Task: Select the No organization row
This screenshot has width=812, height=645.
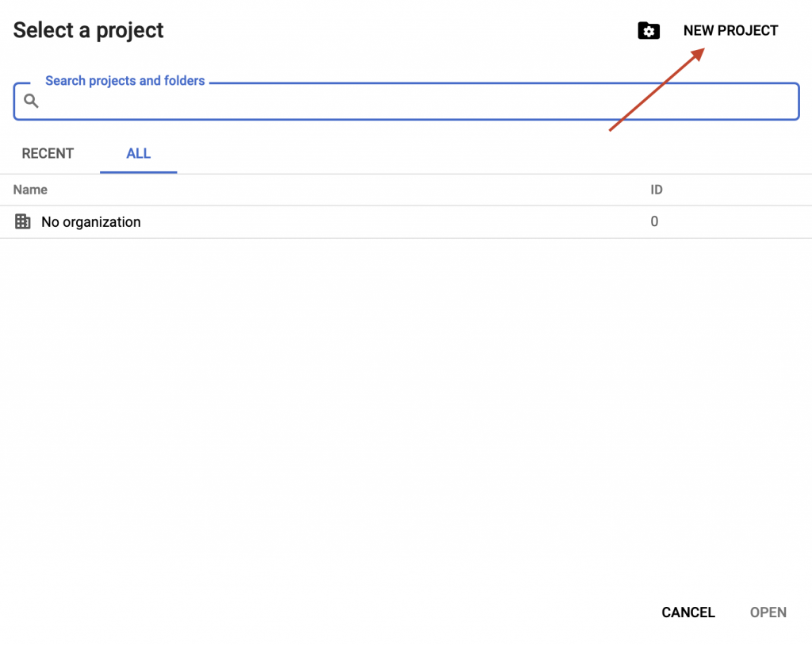Action: click(x=406, y=221)
